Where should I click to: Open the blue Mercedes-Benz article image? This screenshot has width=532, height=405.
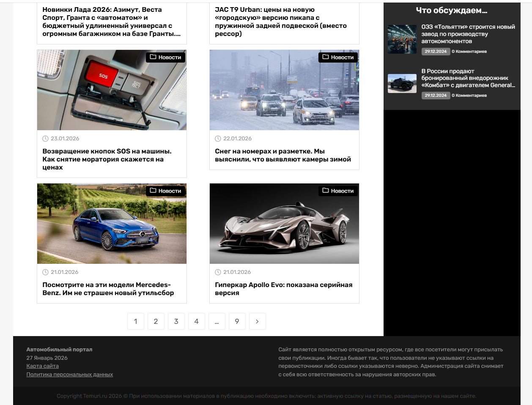(x=112, y=224)
